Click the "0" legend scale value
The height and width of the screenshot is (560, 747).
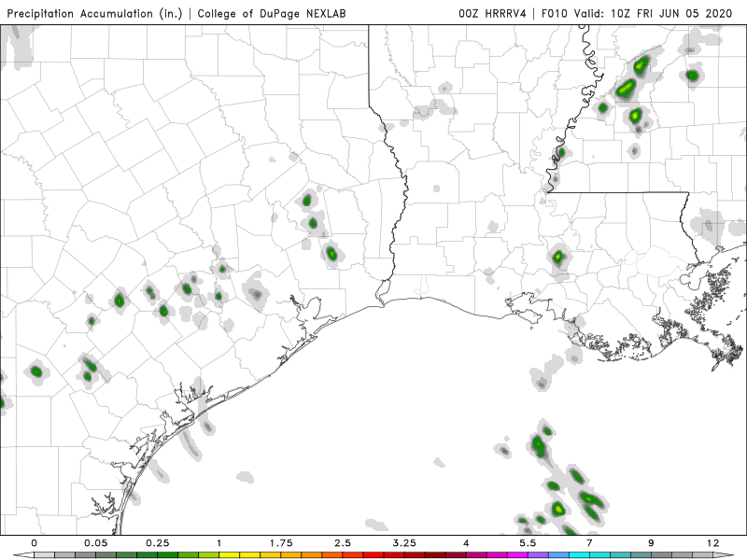pyautogui.click(x=34, y=543)
